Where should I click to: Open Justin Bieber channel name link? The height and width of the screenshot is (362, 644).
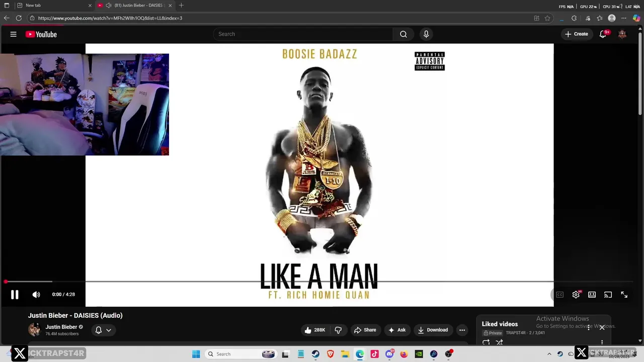[61, 327]
